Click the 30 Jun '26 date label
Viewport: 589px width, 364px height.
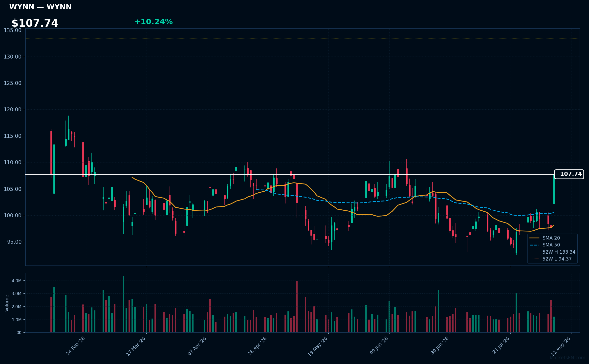pyautogui.click(x=440, y=346)
